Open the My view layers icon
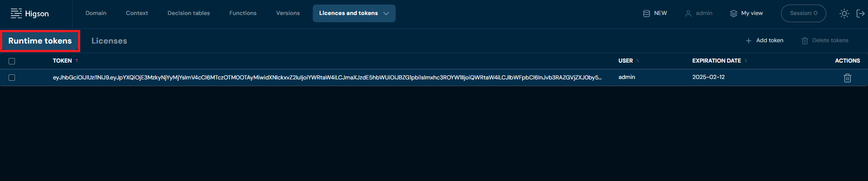Image resolution: width=868 pixels, height=181 pixels. [x=733, y=13]
